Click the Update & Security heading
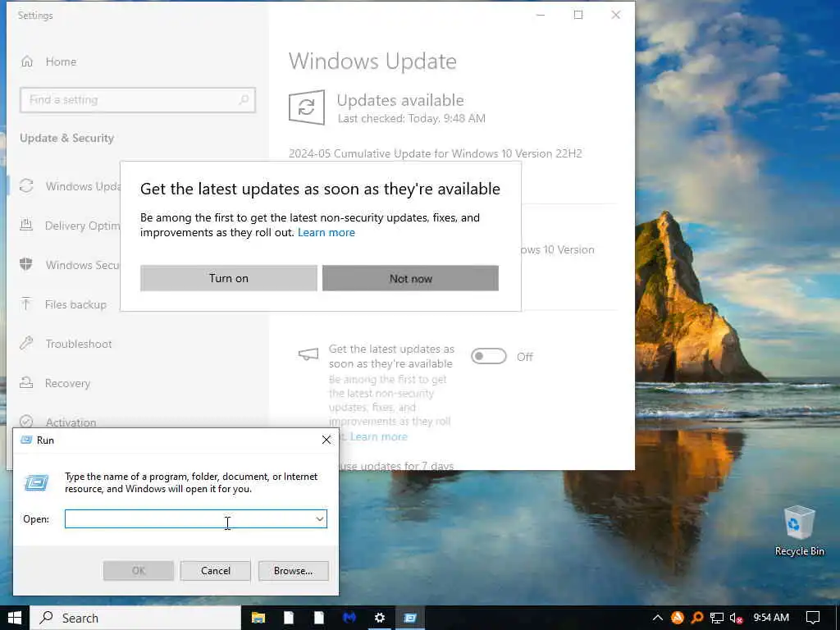Viewport: 840px width, 630px height. pyautogui.click(x=67, y=138)
